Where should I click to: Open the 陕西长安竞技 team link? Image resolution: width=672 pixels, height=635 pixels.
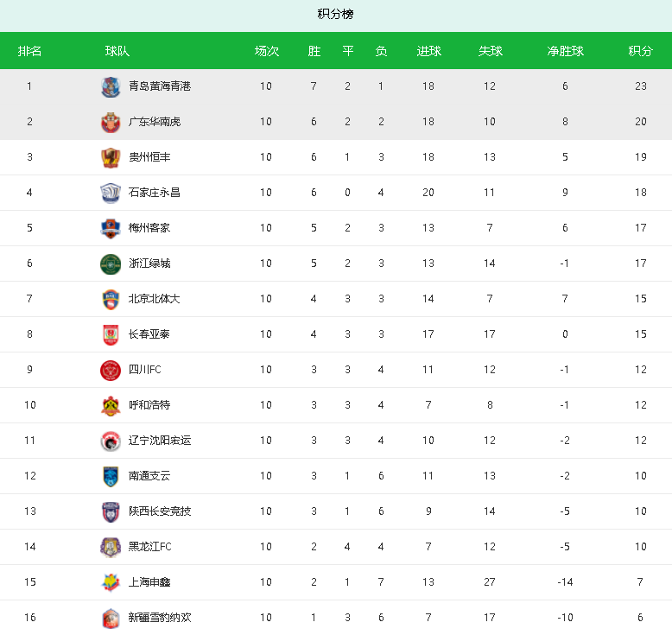point(160,511)
